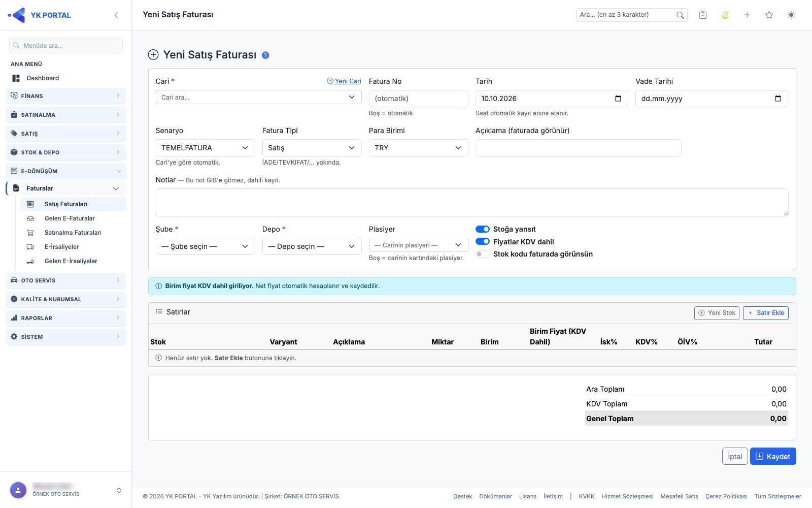This screenshot has width=812, height=508.
Task: Open the Vade Tarihi calendar picker icon
Action: coord(778,99)
